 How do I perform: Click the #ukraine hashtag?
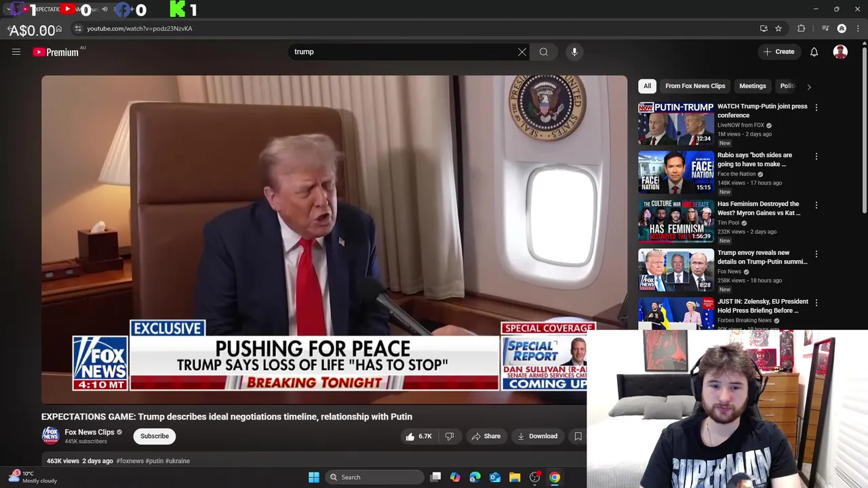[x=178, y=461]
